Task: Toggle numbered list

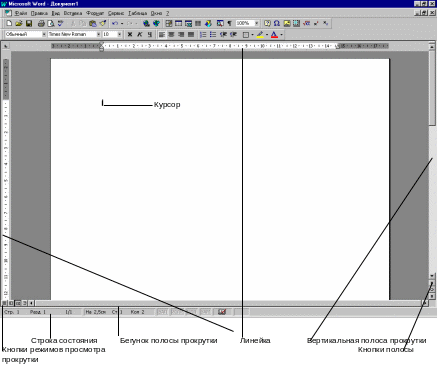Action: [x=203, y=34]
